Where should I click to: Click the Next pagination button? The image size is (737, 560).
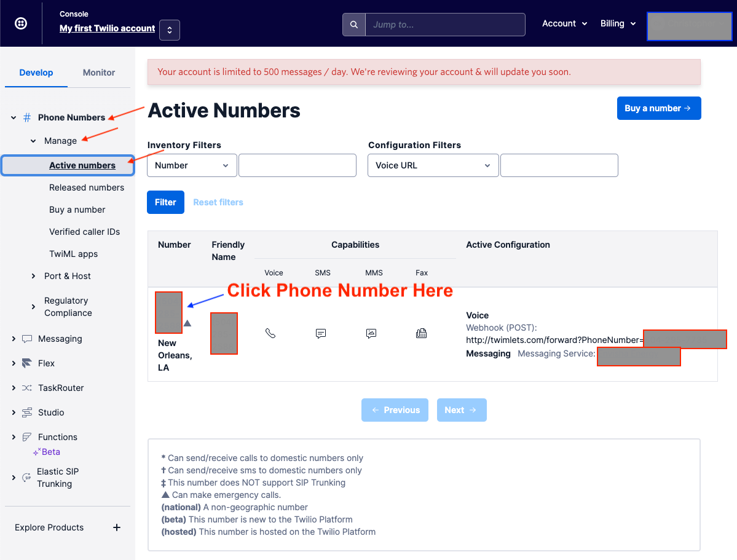[x=462, y=410]
